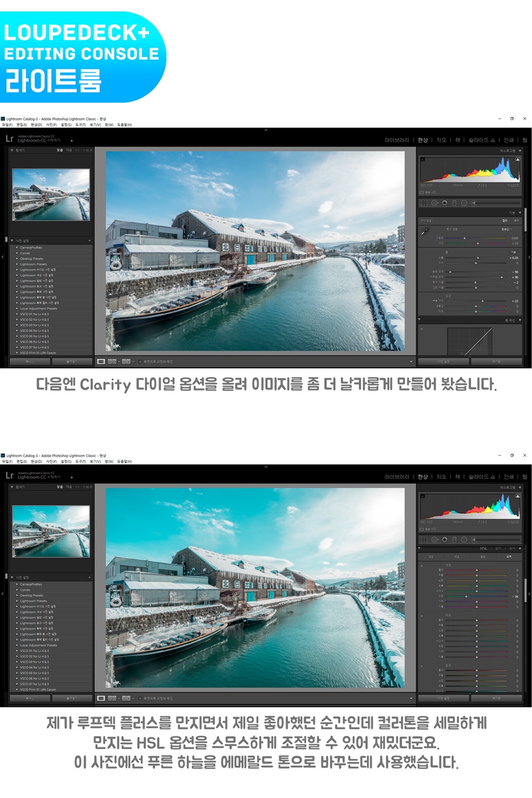The height and width of the screenshot is (798, 532).
Task: Open white balance 원본값 dropdown
Action: 507,229
